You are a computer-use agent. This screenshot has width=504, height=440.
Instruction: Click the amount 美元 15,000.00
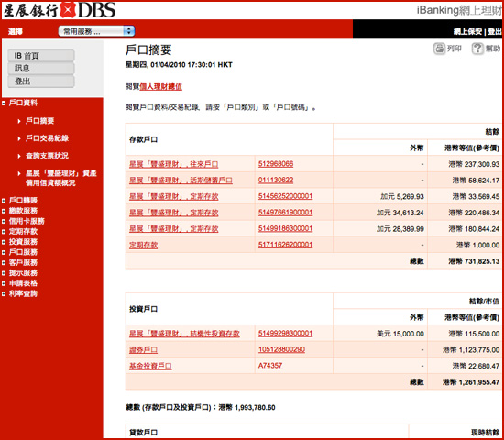tap(400, 334)
